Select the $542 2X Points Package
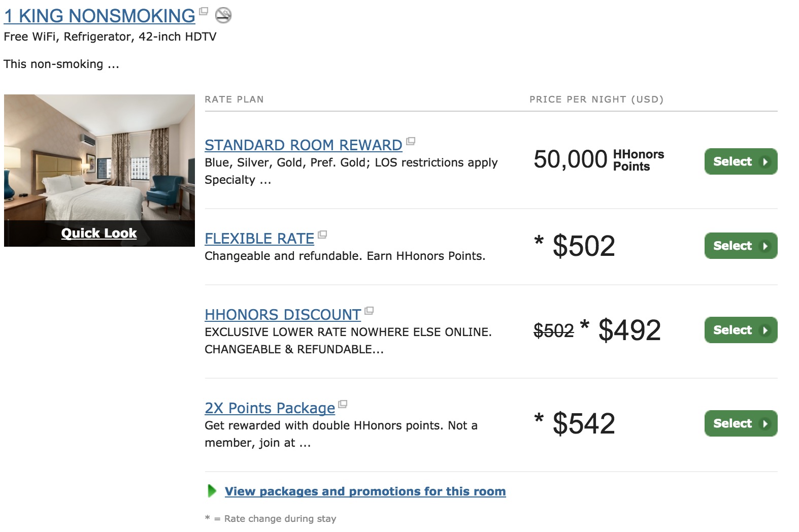799x532 pixels. pos(741,423)
